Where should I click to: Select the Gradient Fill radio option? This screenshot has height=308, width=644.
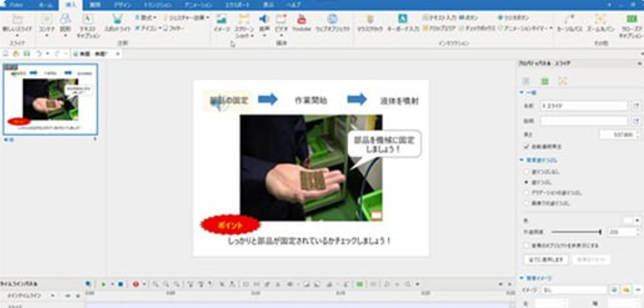pos(526,193)
